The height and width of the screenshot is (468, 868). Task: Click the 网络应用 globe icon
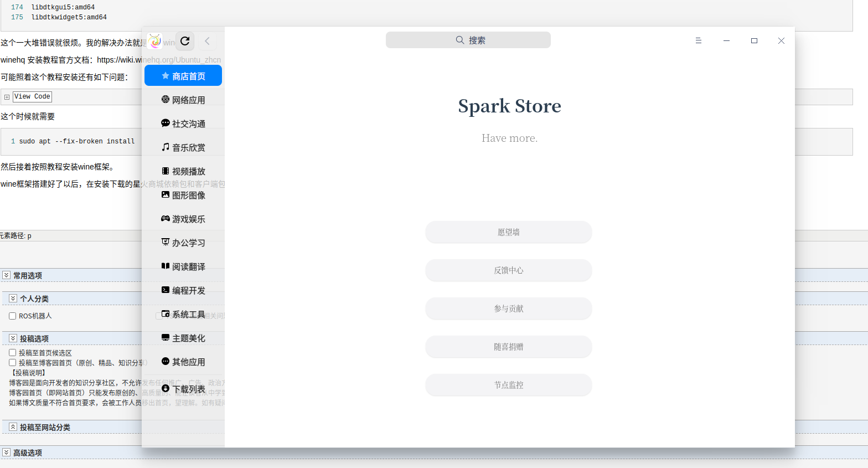165,100
